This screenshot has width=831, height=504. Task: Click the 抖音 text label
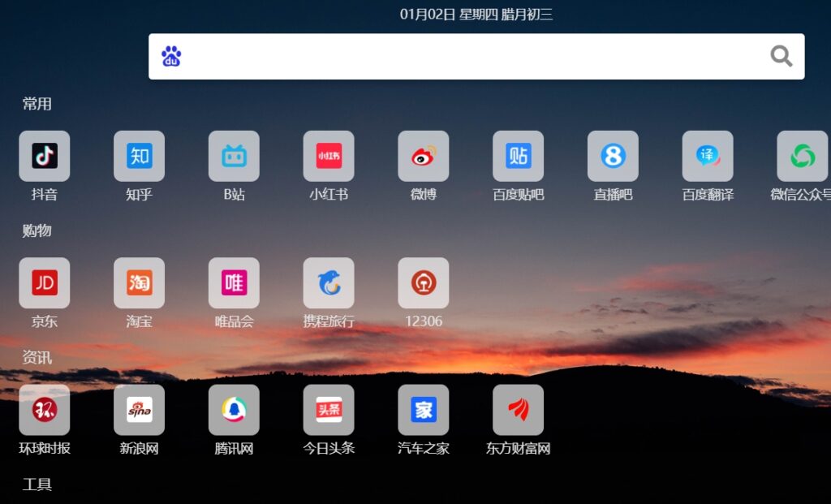pos(45,195)
